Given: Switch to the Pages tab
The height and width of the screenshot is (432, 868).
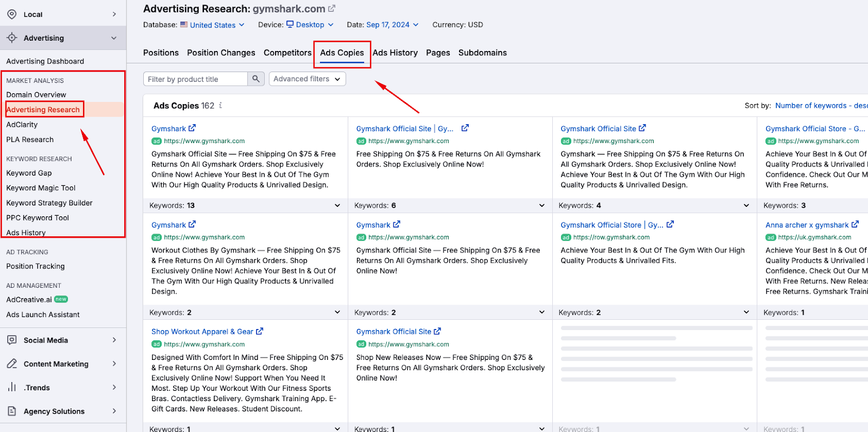Looking at the screenshot, I should tap(438, 53).
